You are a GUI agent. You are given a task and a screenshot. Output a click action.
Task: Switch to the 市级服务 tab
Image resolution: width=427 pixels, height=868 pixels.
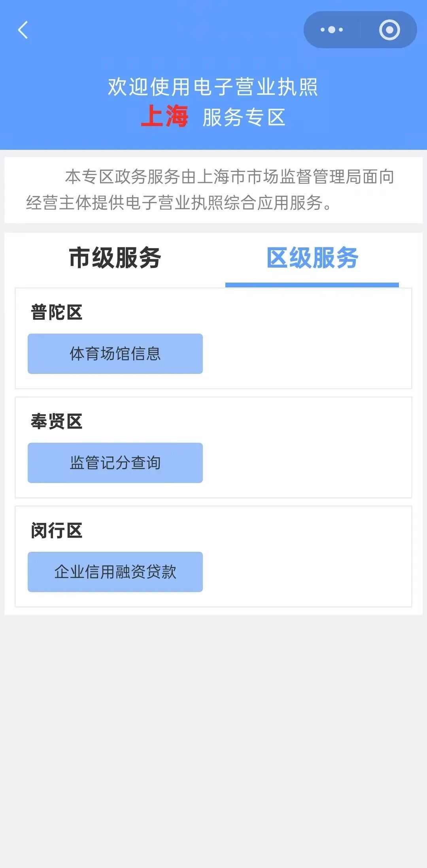pyautogui.click(x=115, y=258)
